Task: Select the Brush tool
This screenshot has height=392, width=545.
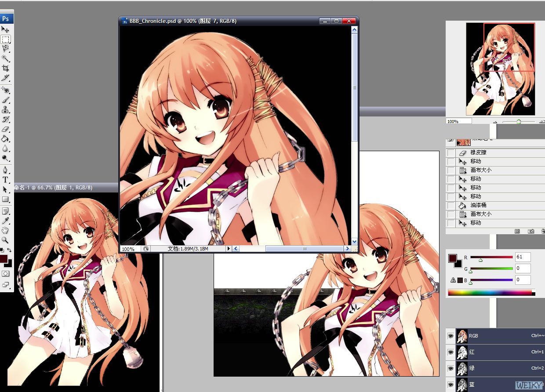Action: tap(6, 100)
